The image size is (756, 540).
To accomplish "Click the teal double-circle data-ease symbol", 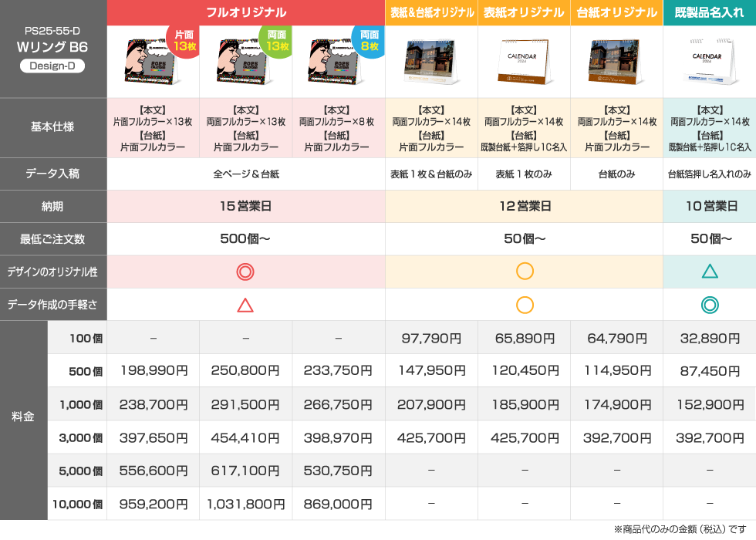I will click(x=709, y=305).
